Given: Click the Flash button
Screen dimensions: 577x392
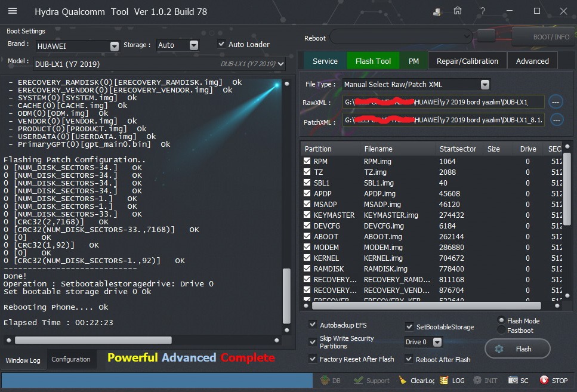Looking at the screenshot, I should [517, 349].
